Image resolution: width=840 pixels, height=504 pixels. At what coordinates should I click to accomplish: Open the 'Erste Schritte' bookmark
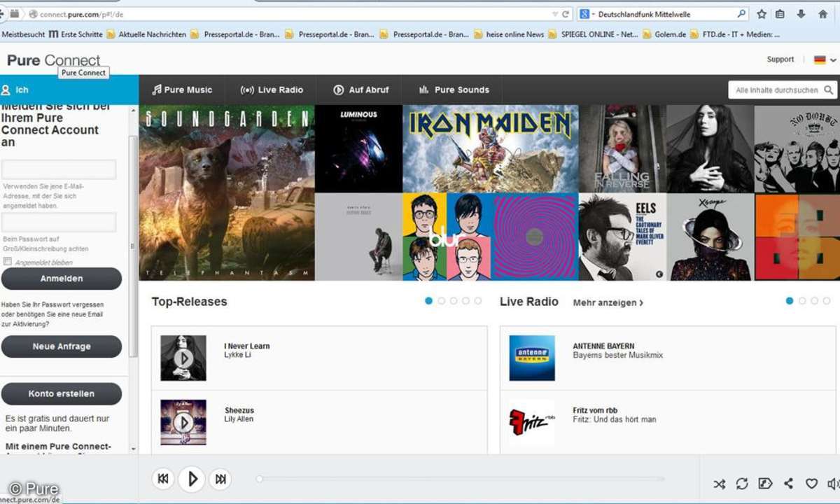click(76, 34)
